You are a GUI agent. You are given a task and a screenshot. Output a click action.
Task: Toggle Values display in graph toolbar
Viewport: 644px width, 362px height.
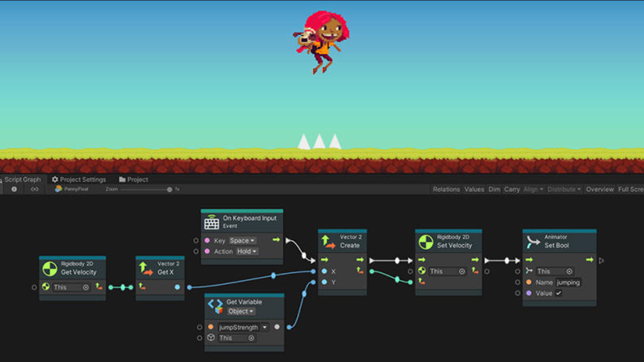474,190
